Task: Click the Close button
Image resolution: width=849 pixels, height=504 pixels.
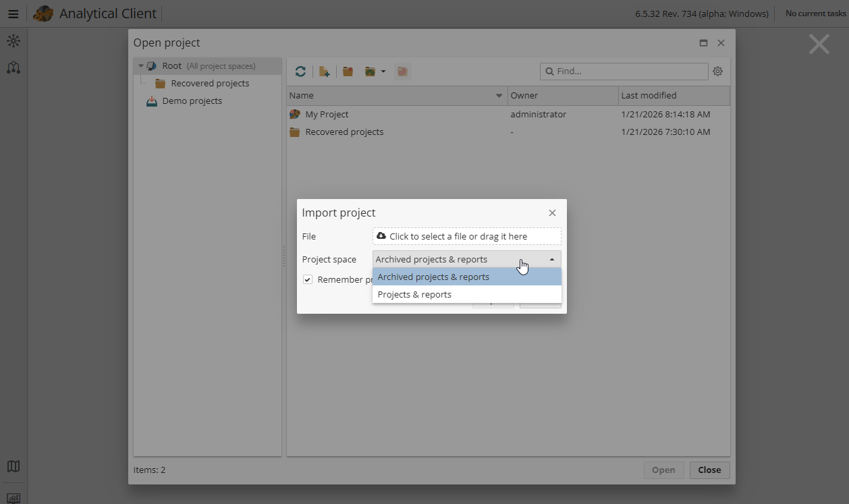Action: point(709,470)
